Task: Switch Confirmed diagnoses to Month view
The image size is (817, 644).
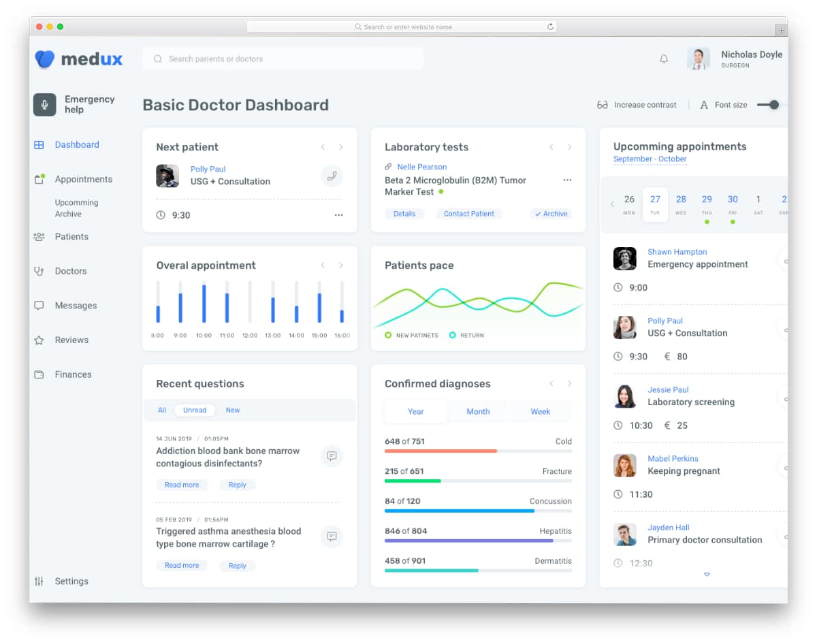Action: (478, 411)
